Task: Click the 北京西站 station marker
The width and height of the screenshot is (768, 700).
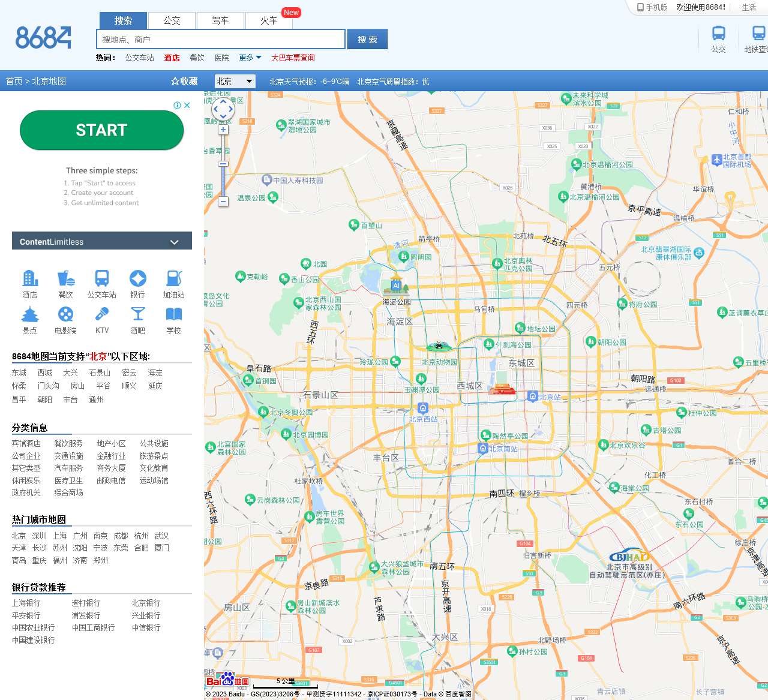Action: (x=423, y=408)
